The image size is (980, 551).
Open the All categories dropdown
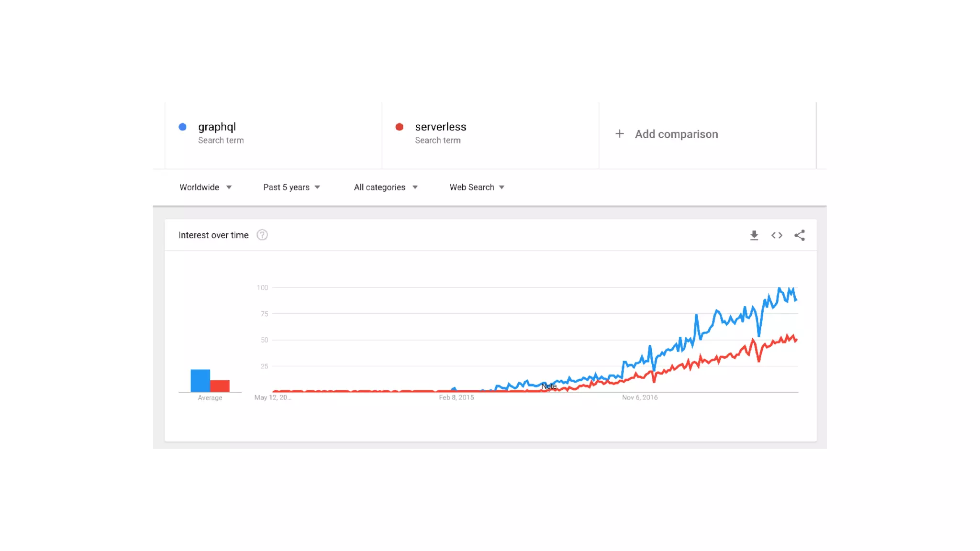click(386, 187)
